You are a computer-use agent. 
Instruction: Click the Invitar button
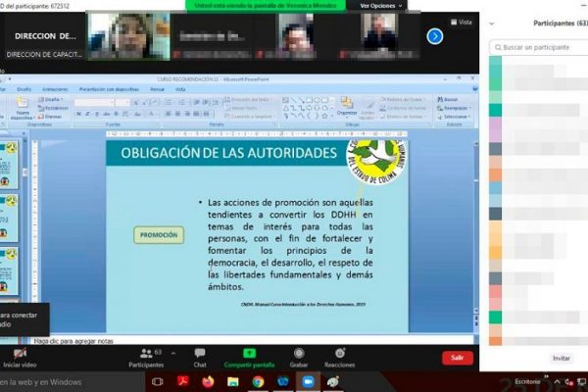(x=561, y=358)
